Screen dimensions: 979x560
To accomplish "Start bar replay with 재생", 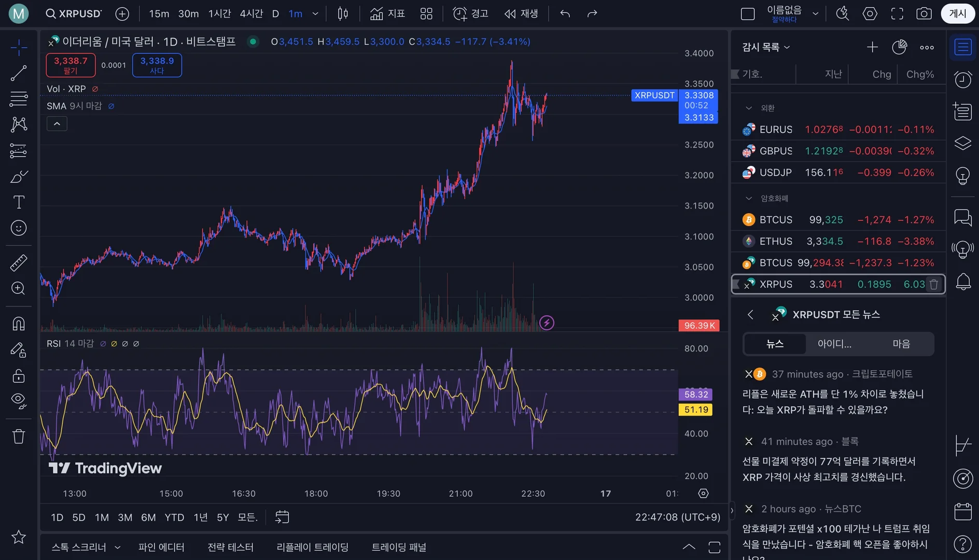I will pos(521,14).
